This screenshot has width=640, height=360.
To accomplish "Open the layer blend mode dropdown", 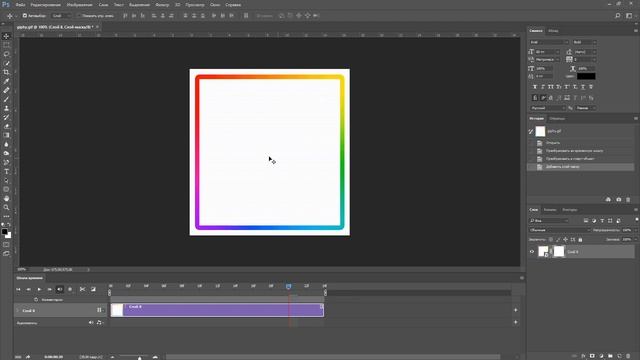I will pos(560,230).
